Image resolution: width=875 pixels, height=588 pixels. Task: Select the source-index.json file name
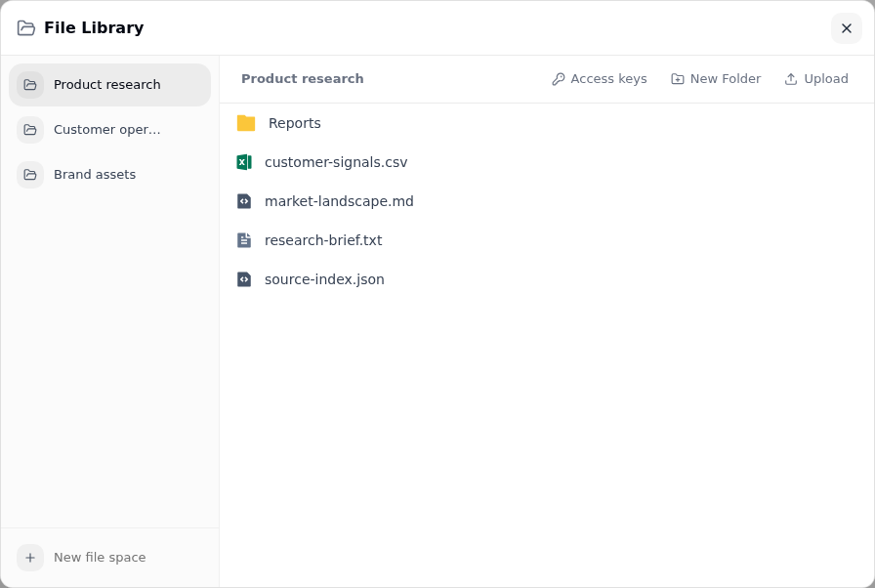[325, 279]
